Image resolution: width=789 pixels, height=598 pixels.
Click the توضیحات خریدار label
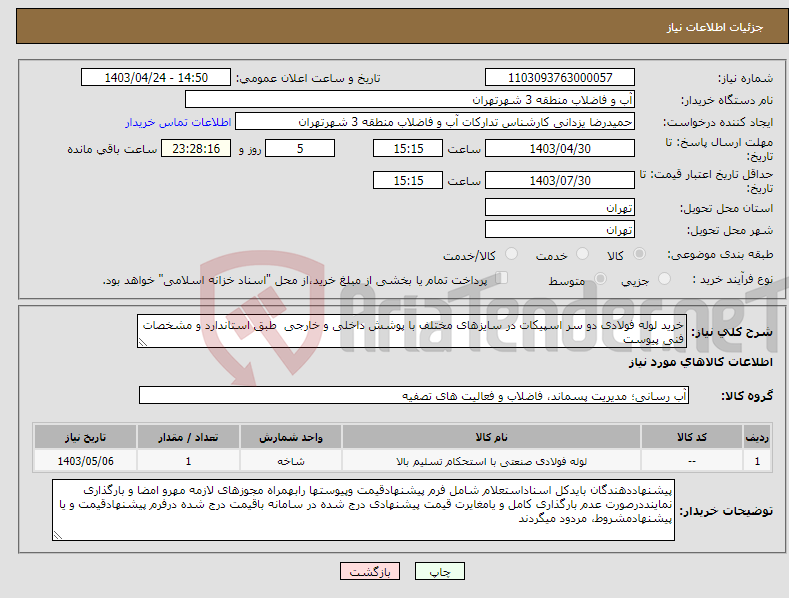point(726,511)
